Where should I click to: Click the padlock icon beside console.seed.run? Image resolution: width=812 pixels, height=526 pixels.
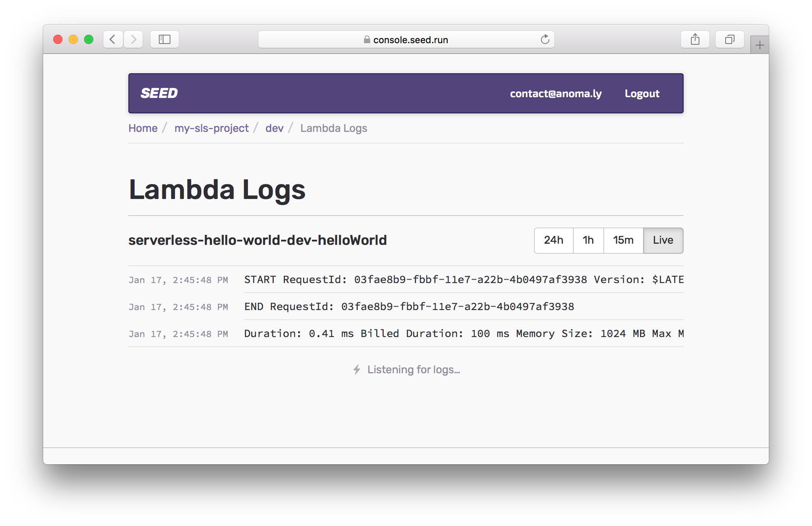[366, 39]
